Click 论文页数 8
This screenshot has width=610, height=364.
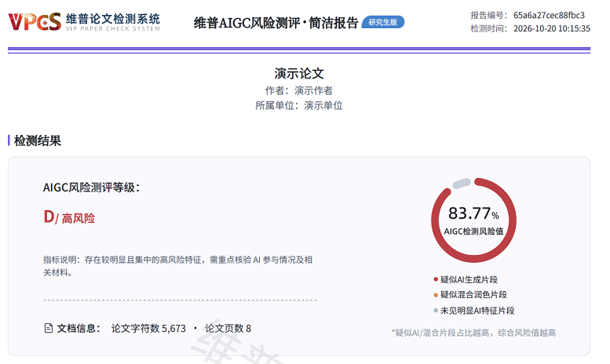coord(228,328)
